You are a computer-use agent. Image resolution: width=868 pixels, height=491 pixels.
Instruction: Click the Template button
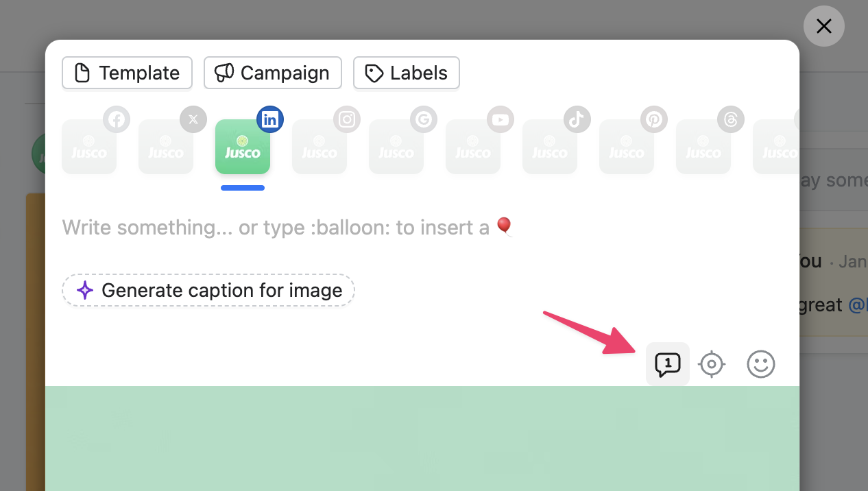[x=127, y=73]
